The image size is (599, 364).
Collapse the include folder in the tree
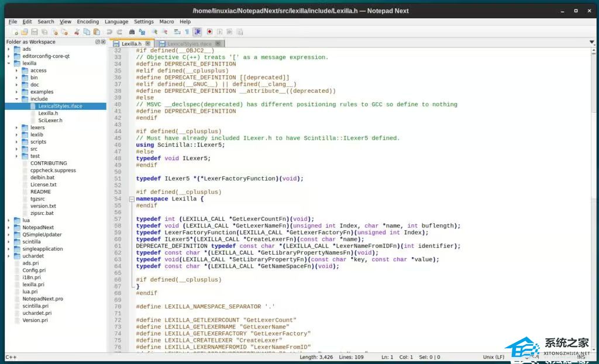[x=16, y=99]
